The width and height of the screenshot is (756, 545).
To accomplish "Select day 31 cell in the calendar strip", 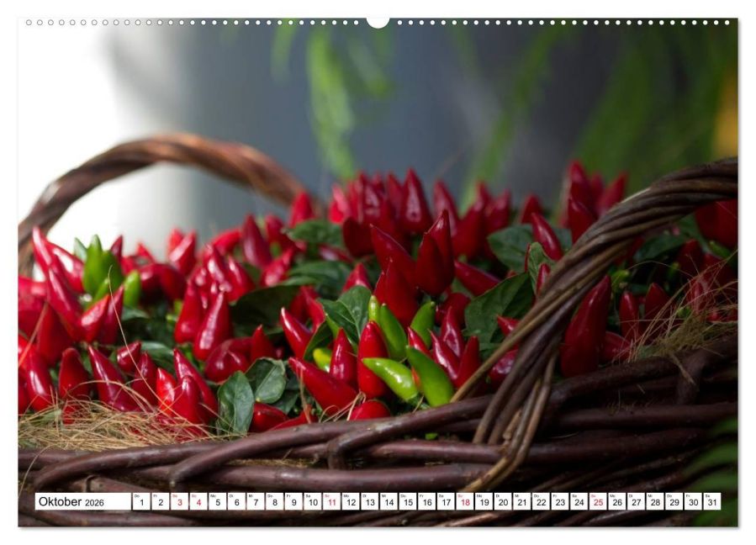I will point(712,501).
